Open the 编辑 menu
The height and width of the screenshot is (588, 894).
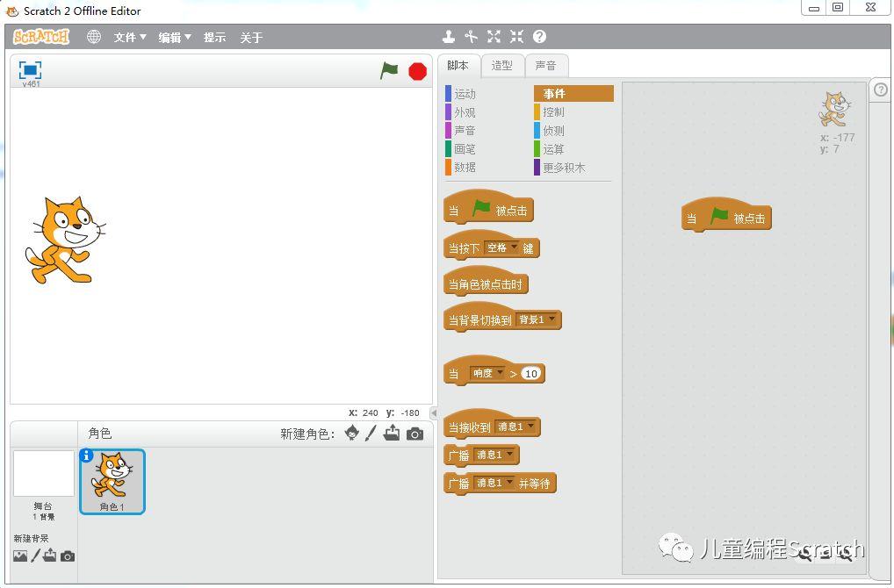click(175, 38)
